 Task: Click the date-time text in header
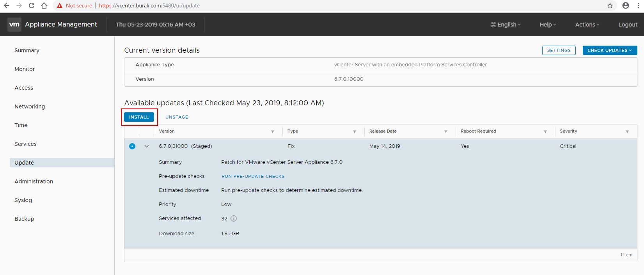pyautogui.click(x=156, y=24)
